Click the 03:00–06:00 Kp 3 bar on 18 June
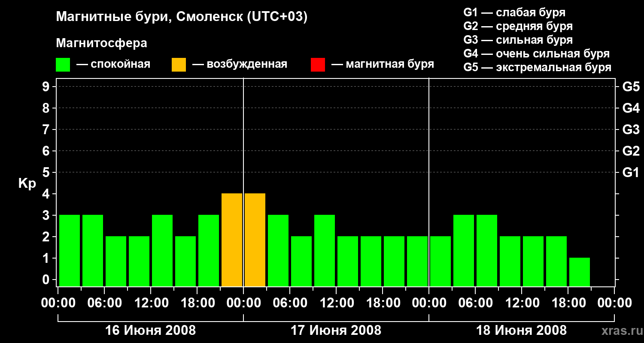Viewport: 644px width, 343px height. click(x=464, y=250)
